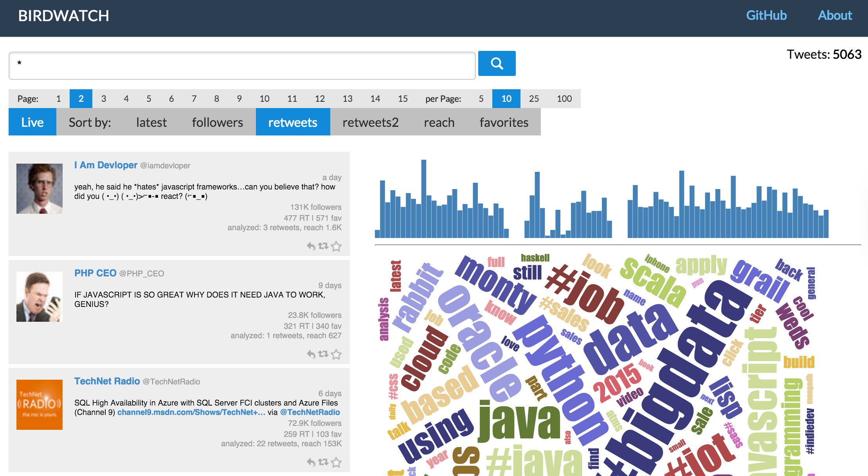Retweet the I Am Devloper tweet
868x476 pixels.
click(323, 246)
